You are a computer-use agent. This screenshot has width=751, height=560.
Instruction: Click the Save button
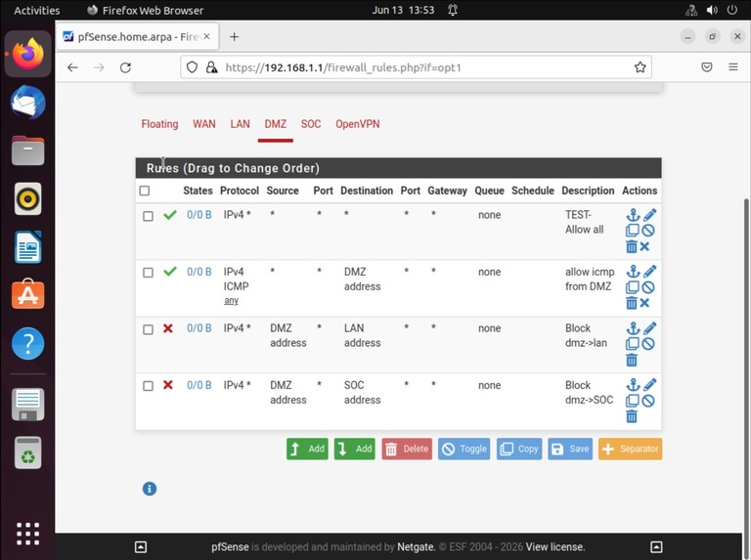pyautogui.click(x=570, y=449)
